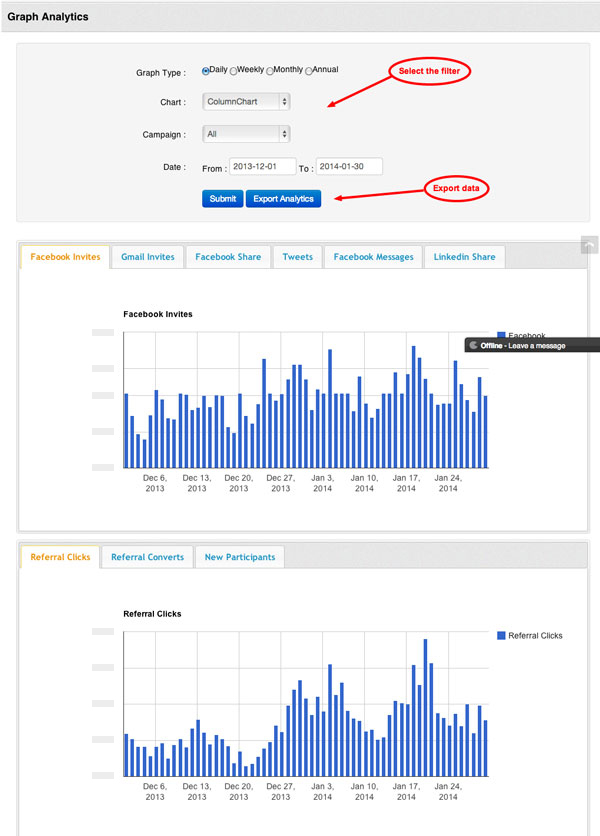The width and height of the screenshot is (600, 836).
Task: Switch to the Gmail Invites tab
Action: [x=148, y=257]
